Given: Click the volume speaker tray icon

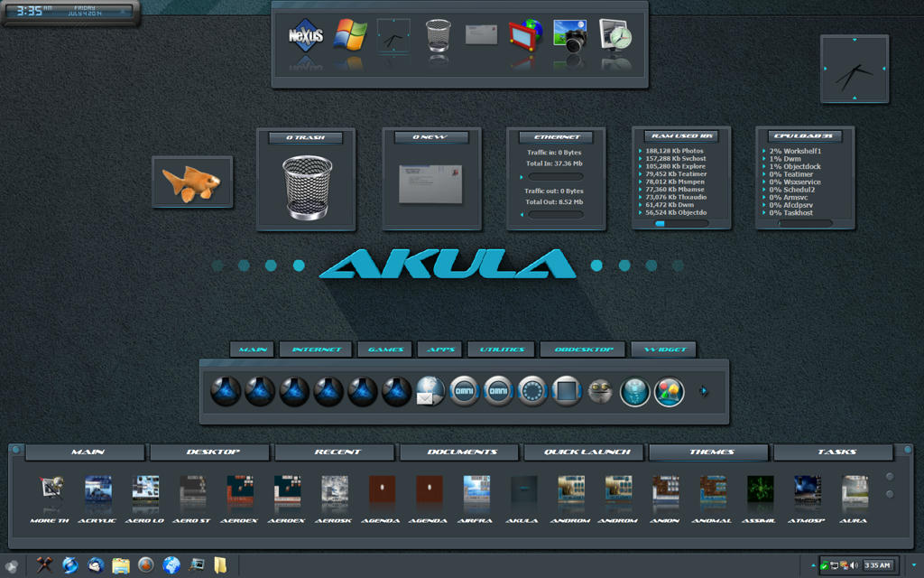Looking at the screenshot, I should [854, 565].
